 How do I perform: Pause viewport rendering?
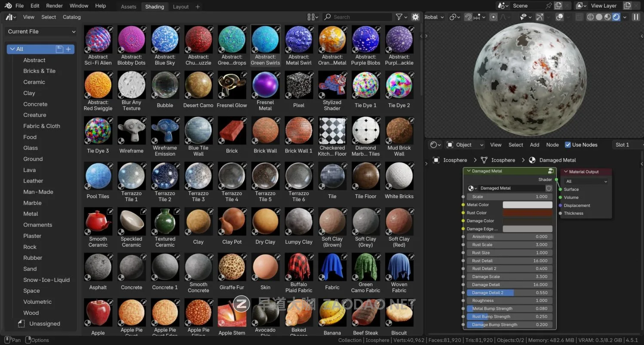(636, 17)
